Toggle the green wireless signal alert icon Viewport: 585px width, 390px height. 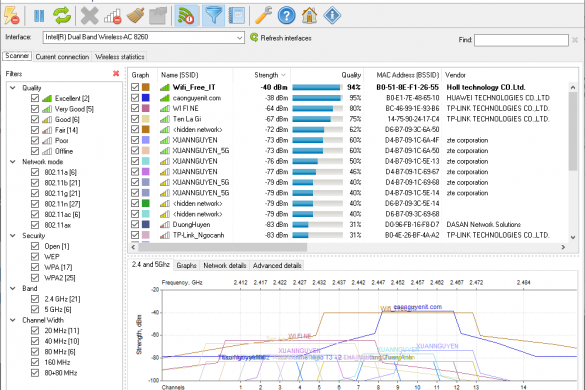pyautogui.click(x=186, y=16)
